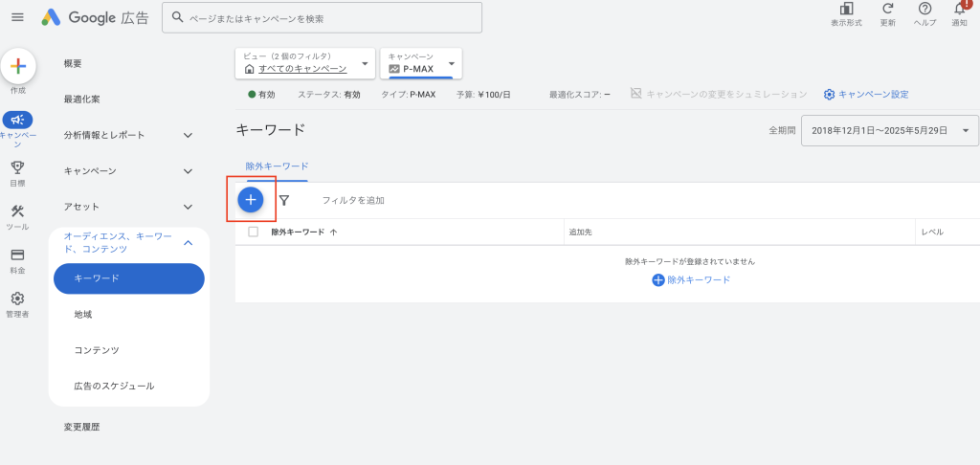Open the Billing card icon

[17, 255]
